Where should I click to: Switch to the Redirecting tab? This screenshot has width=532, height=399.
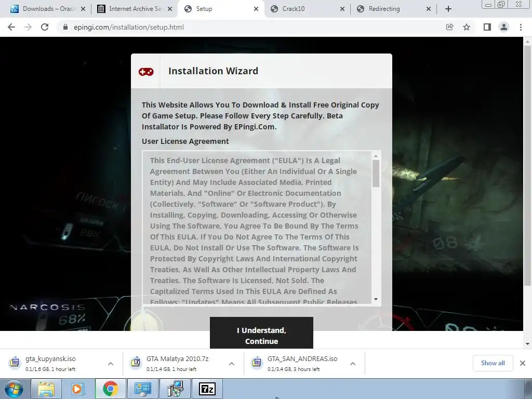(394, 9)
